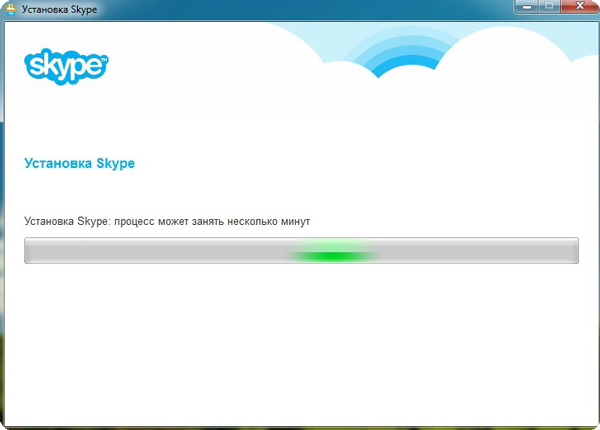Click the Skype installer icon in title bar
Screen dimensions: 600x430
click(x=11, y=9)
